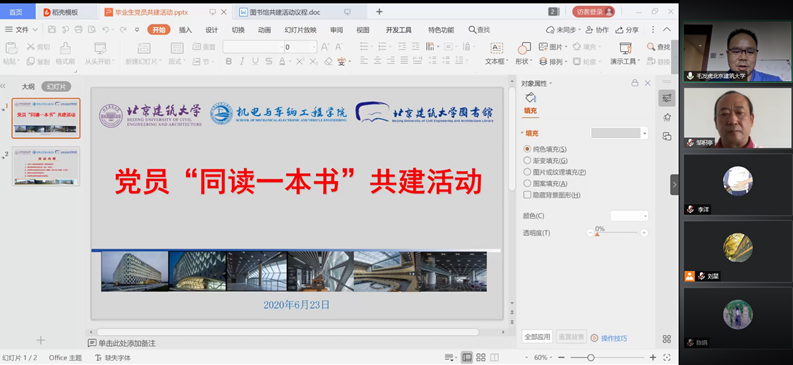Screen dimensions: 793x365
Task: Select the 文本框 text box tool
Action: [x=497, y=54]
